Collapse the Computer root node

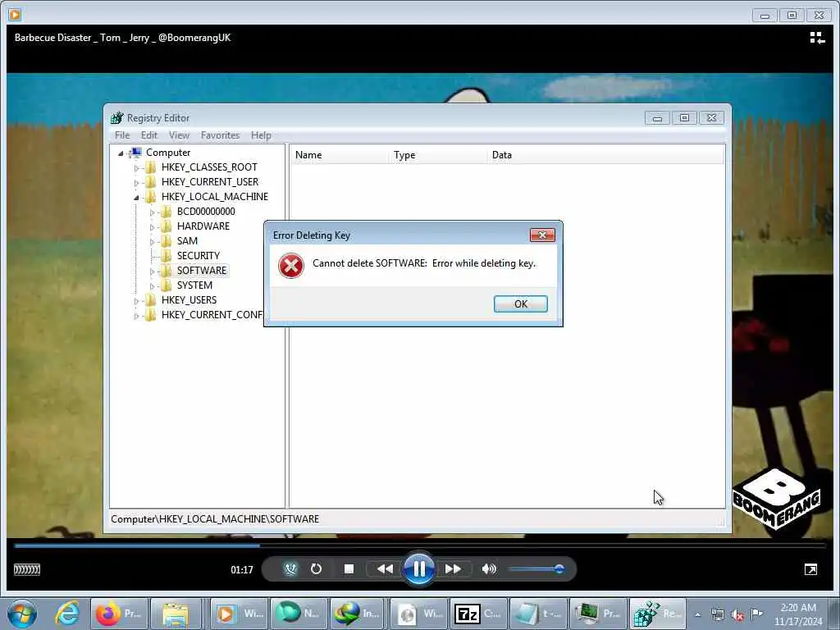(x=121, y=153)
